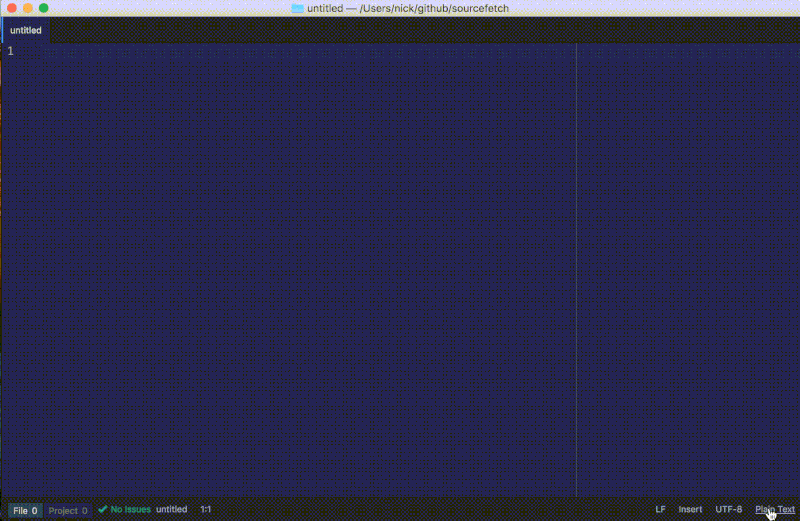Screen dimensions: 800x521
Task: Open the Plain Text grammar selector
Action: tap(775, 509)
